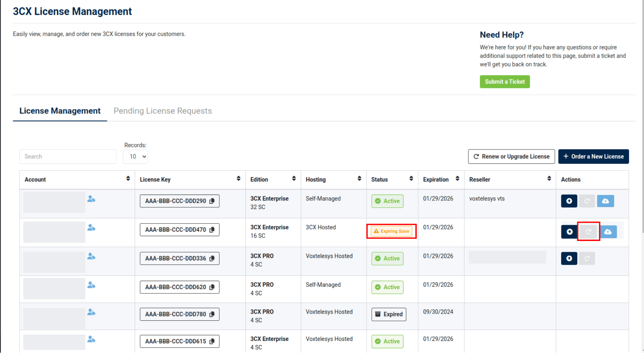Viewport: 644px width, 353px height.
Task: Click upgrade arrow button for DDD470 license
Action: pos(569,232)
